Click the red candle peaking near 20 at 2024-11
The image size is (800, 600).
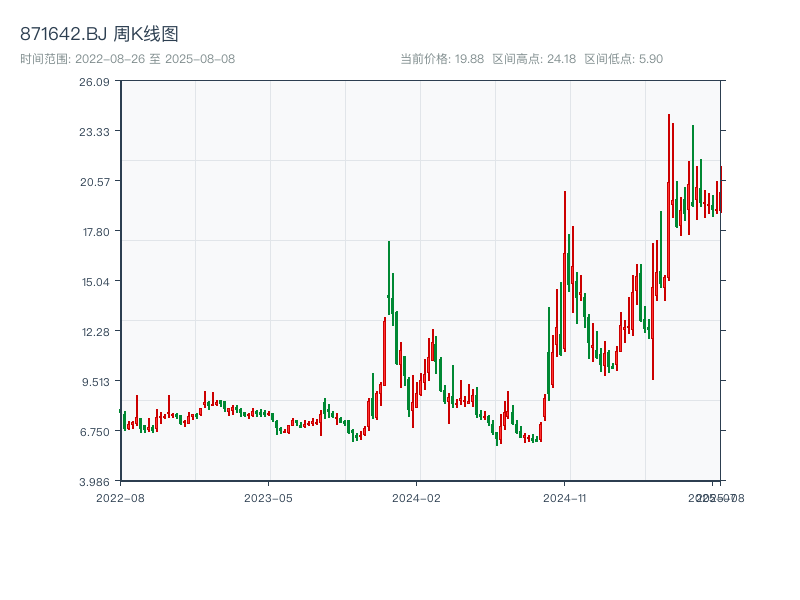[565, 271]
